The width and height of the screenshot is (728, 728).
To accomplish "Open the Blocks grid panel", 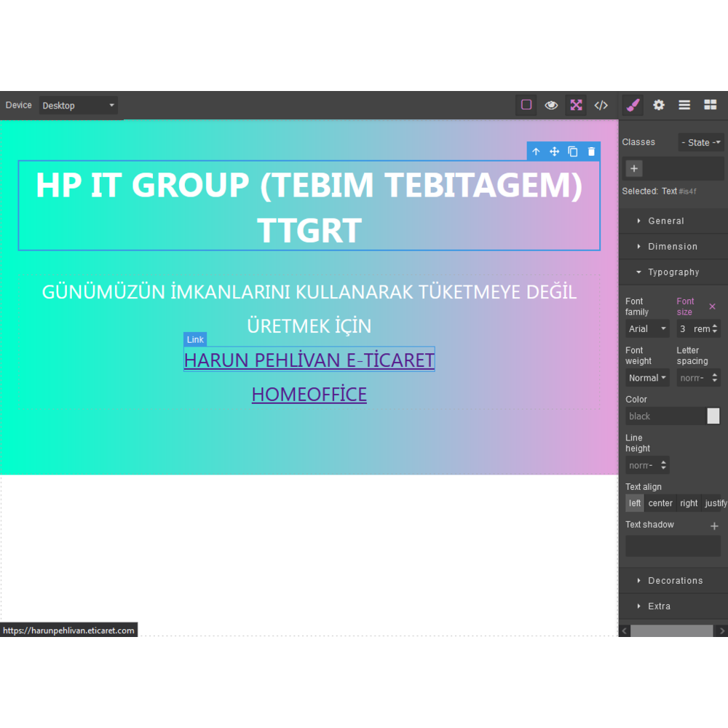I will tap(710, 105).
